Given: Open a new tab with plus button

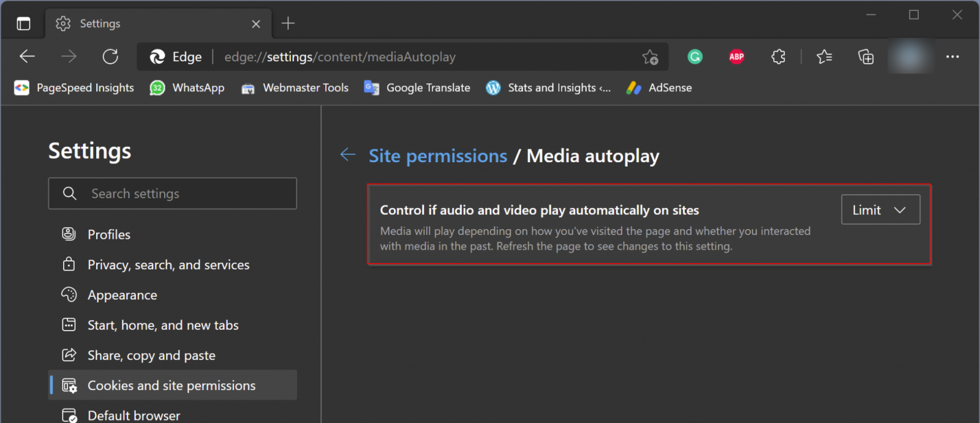Looking at the screenshot, I should pos(288,23).
